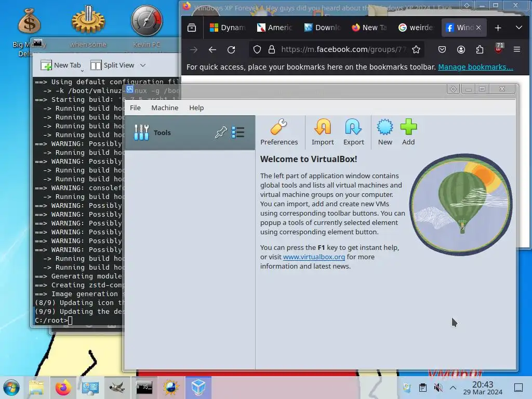Click terminal line 'Image generation'
Viewport: 532px width, 399px height.
tap(79, 294)
